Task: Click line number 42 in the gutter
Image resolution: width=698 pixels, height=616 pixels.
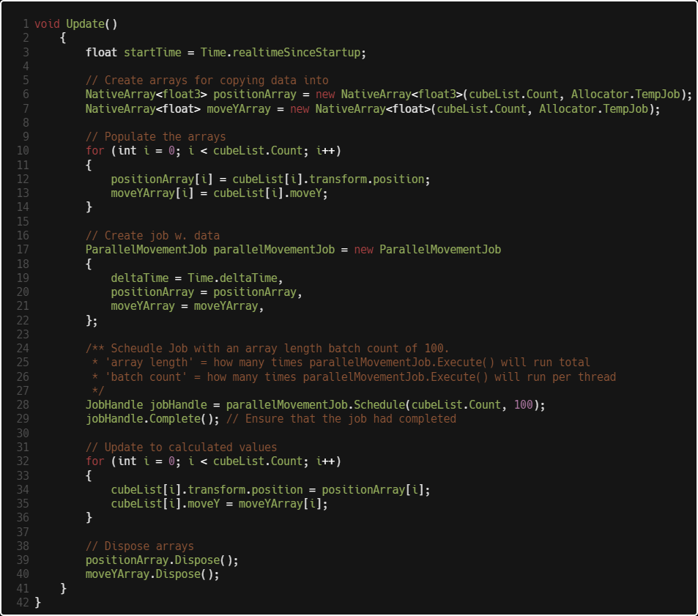Action: [23, 603]
